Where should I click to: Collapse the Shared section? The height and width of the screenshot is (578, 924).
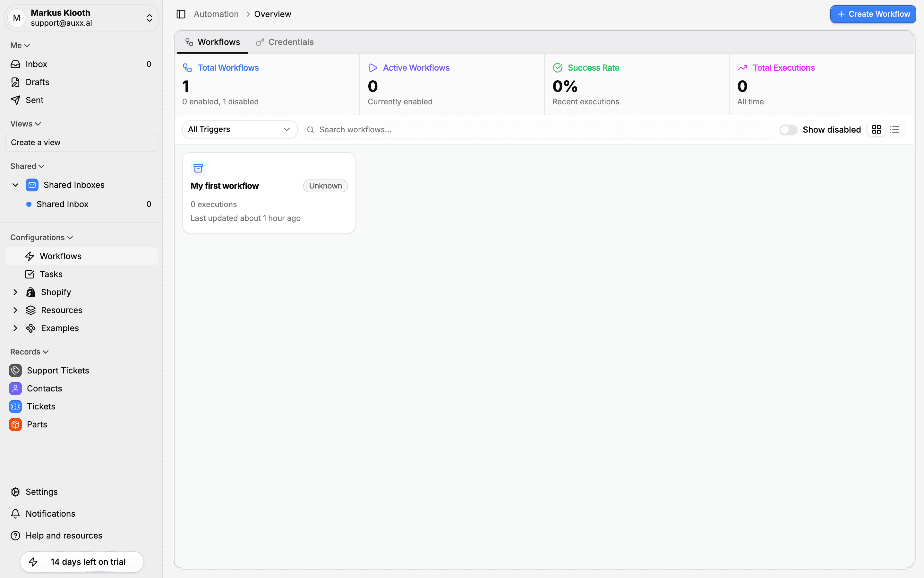pyautogui.click(x=27, y=166)
